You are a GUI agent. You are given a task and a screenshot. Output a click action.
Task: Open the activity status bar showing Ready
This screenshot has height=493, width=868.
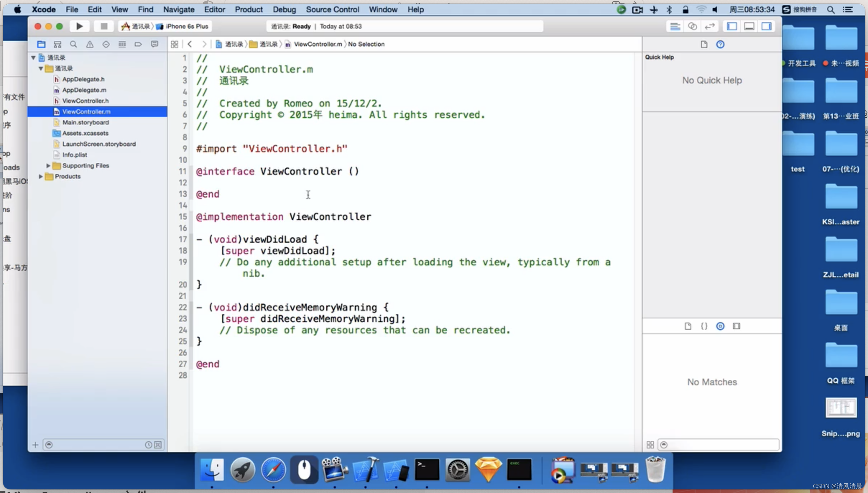coord(405,26)
